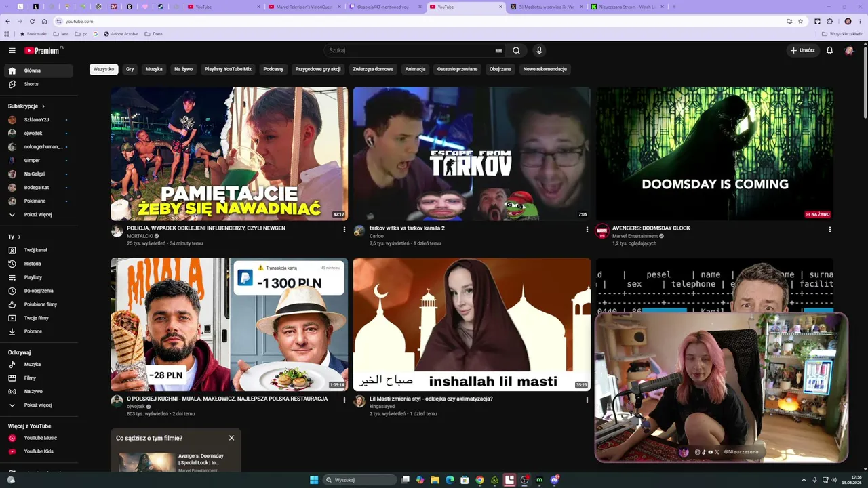Click the YouTube search input field
This screenshot has height=488, width=868.
[409, 50]
